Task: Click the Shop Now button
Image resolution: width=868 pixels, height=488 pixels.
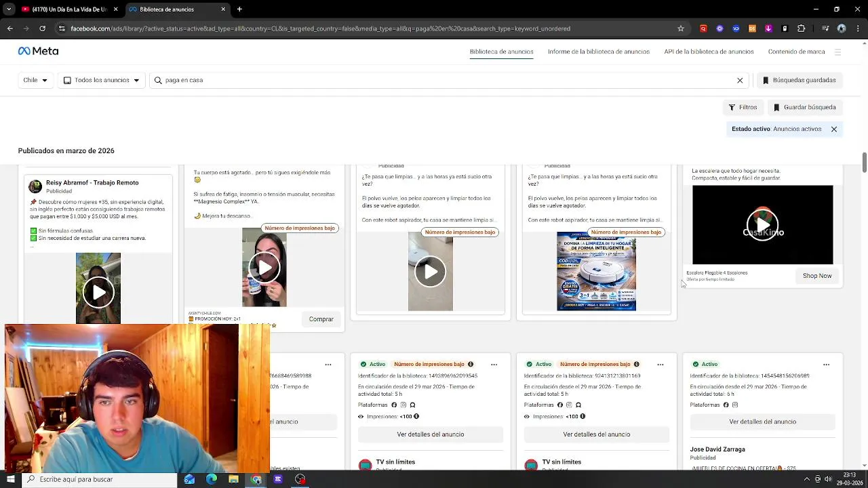Action: click(x=817, y=276)
